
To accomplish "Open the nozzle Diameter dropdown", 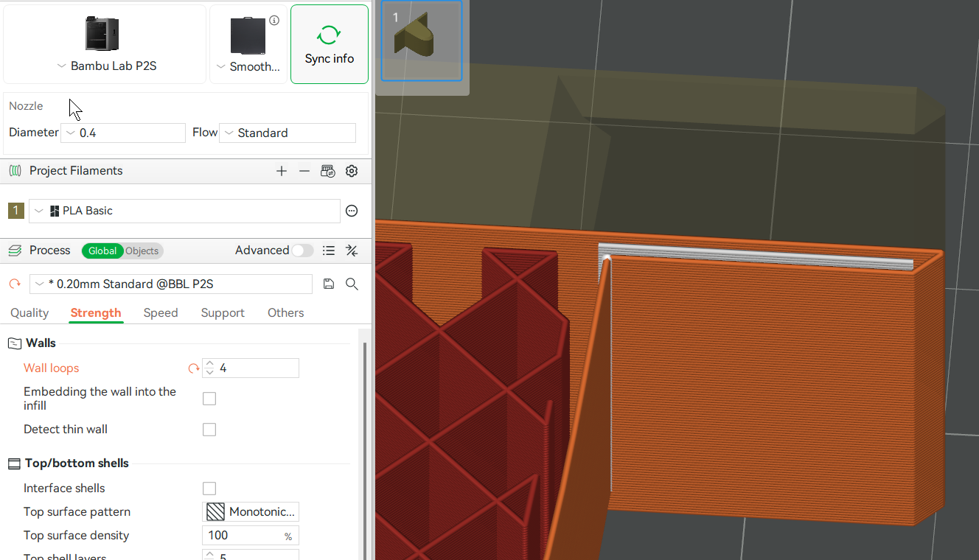I will point(123,133).
